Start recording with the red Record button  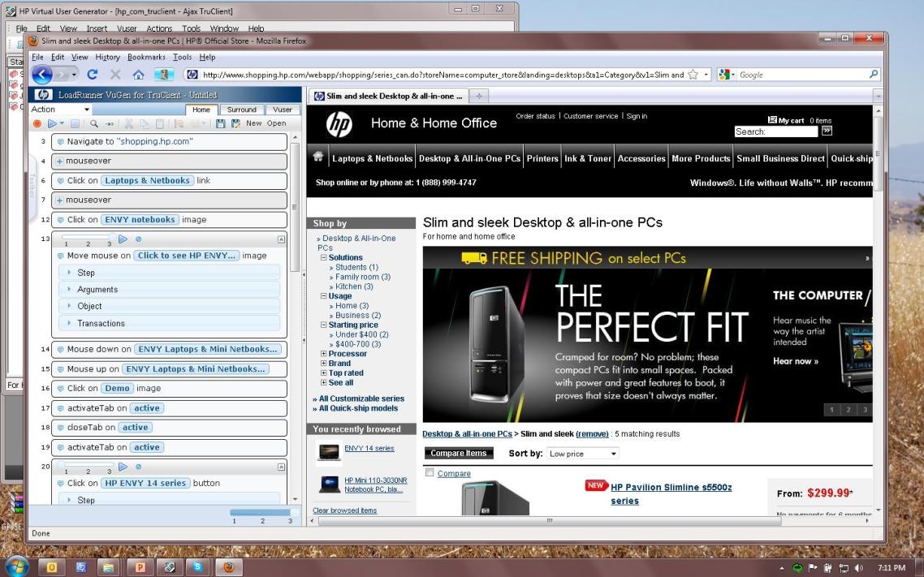pyautogui.click(x=37, y=123)
